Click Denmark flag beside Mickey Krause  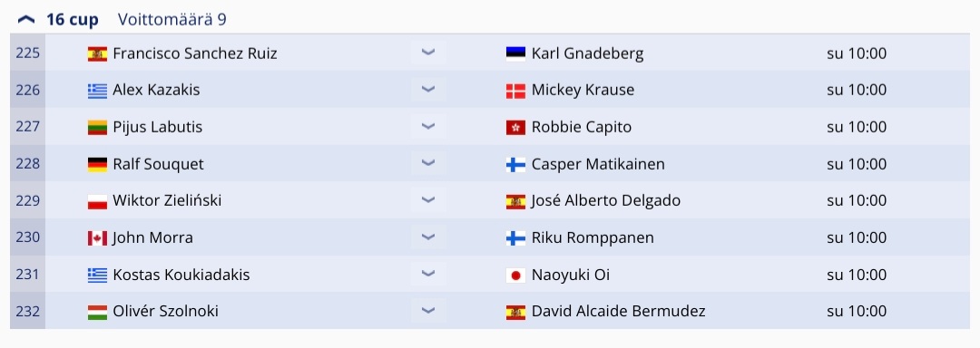coord(515,91)
